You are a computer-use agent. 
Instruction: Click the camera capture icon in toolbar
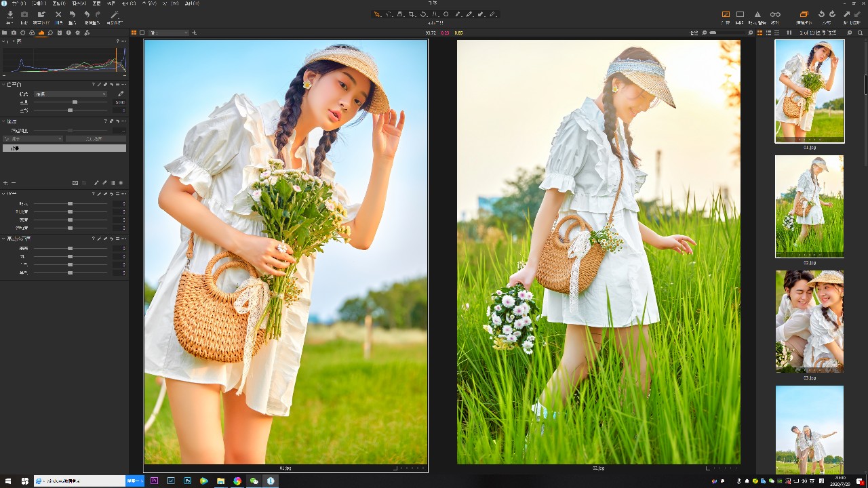pos(24,14)
